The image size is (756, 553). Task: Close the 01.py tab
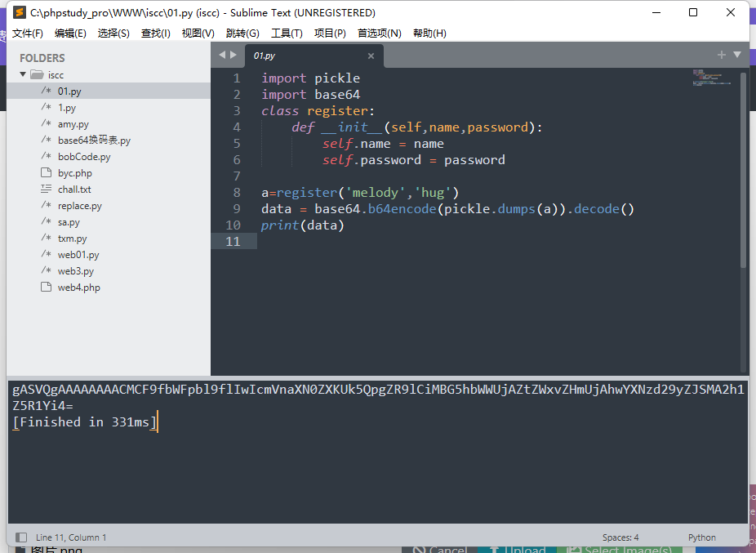(371, 56)
